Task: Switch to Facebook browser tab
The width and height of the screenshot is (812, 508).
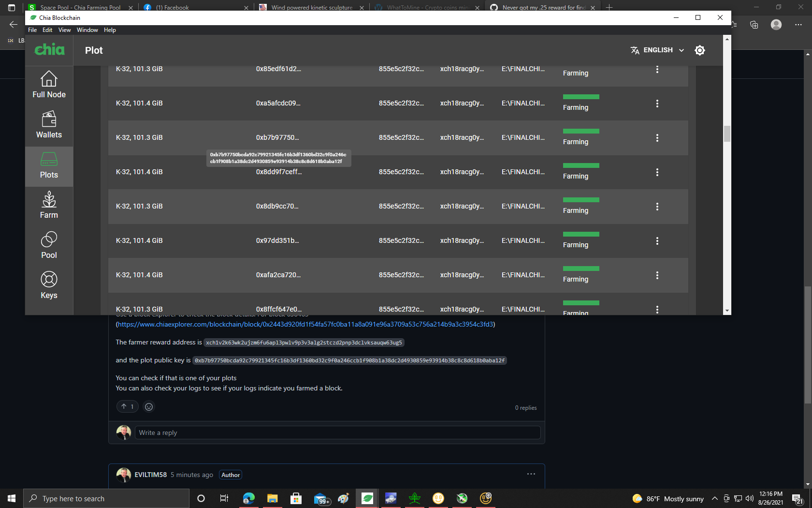Action: tap(196, 7)
